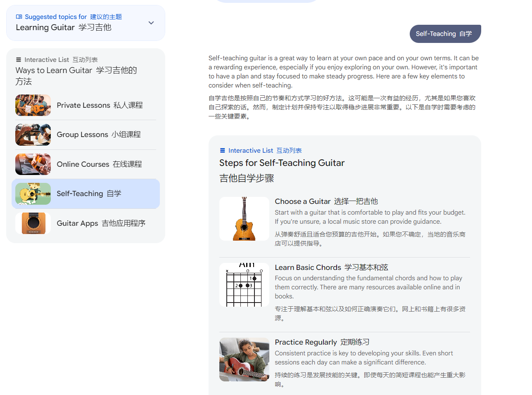The width and height of the screenshot is (532, 395).
Task: Click the Ways to Learn Guitar heading
Action: point(76,76)
